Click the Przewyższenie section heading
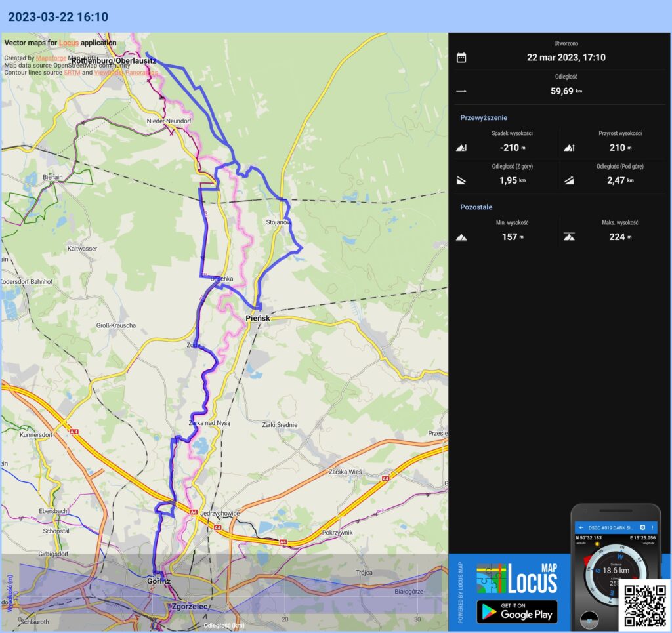Viewport: 672px width, 633px height. click(484, 117)
